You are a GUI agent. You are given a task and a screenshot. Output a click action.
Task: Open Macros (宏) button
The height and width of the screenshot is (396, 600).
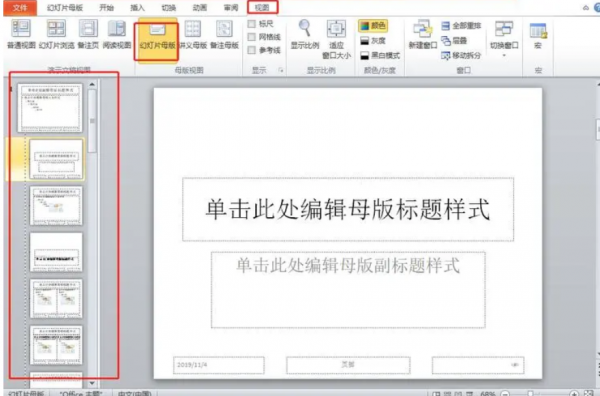point(538,36)
